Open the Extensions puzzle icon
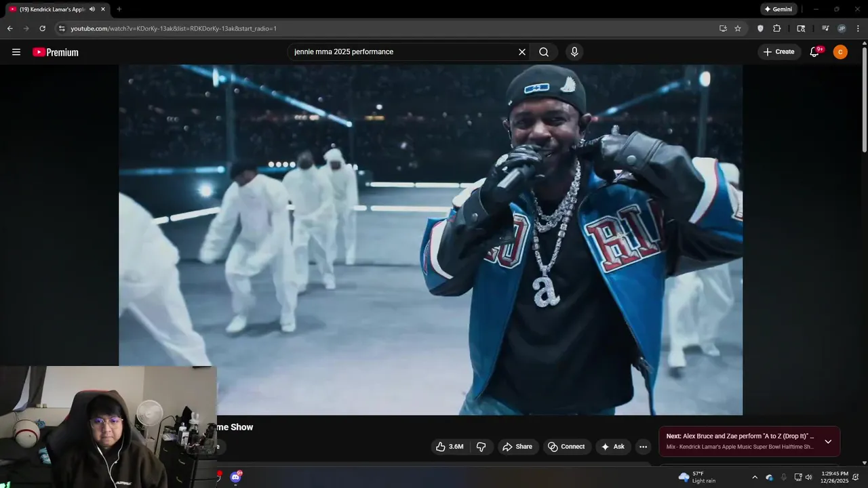868x488 pixels. [777, 28]
